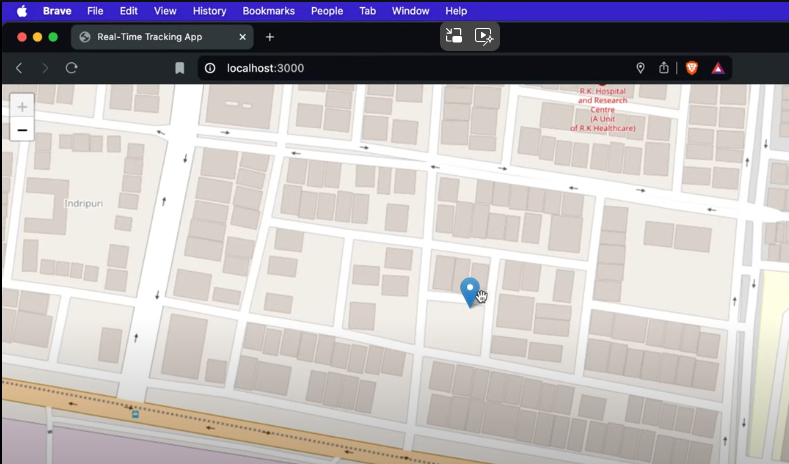Open Brave Rewards triangle icon
This screenshot has height=464, width=789.
click(x=718, y=68)
